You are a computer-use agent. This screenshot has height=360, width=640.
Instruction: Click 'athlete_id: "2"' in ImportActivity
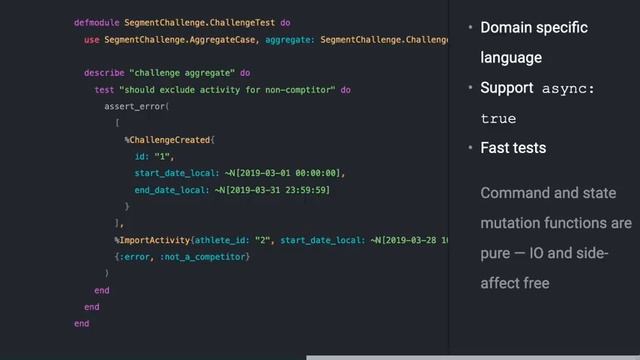232,240
